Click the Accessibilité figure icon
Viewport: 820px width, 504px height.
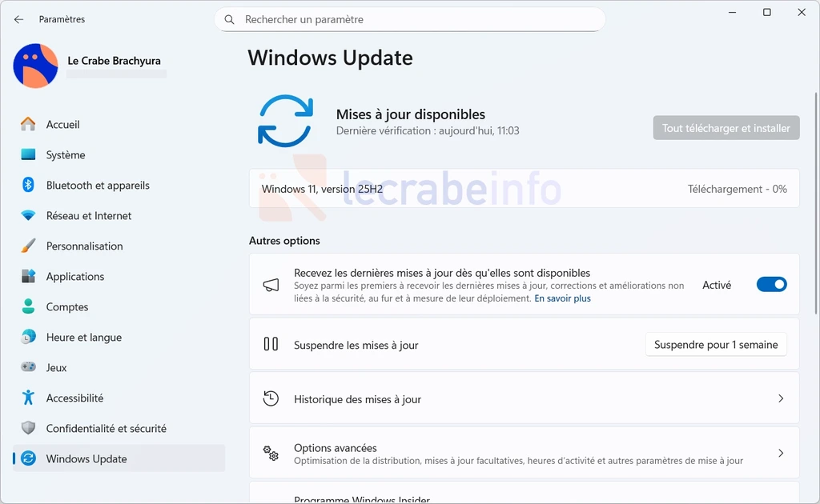click(x=28, y=398)
